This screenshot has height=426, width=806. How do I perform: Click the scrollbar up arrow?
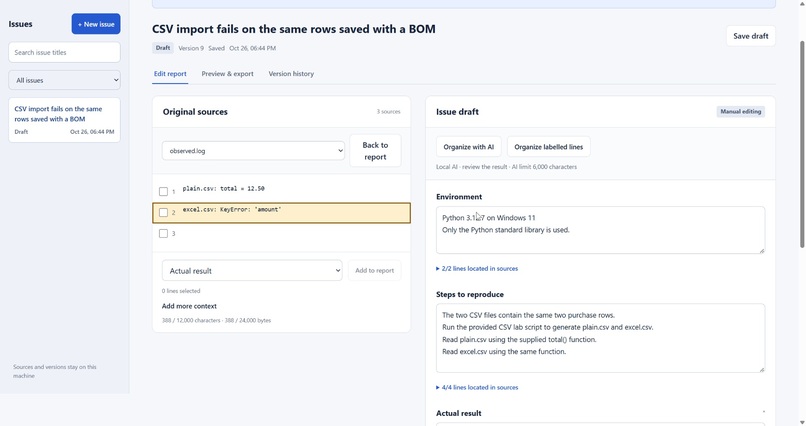pos(802,4)
